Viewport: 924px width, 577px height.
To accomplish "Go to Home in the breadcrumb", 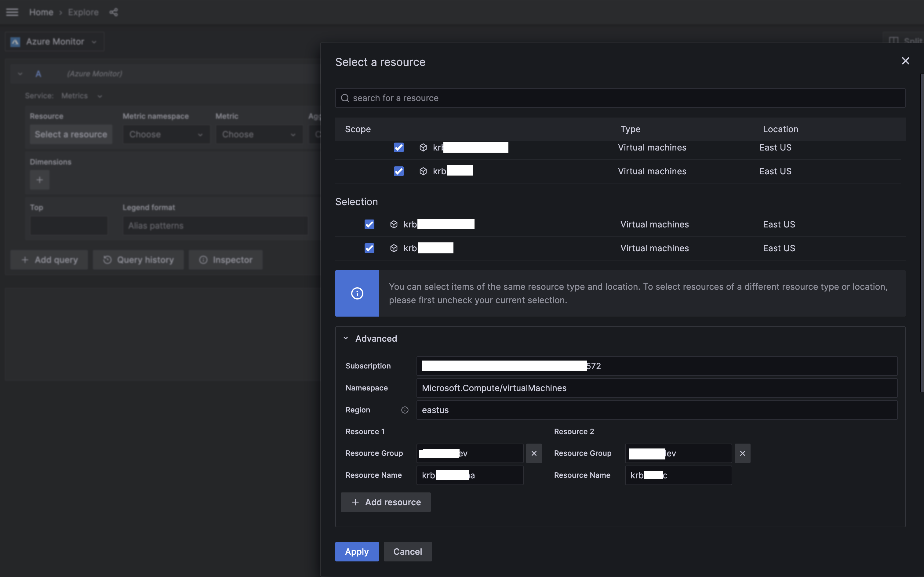I will click(x=41, y=12).
